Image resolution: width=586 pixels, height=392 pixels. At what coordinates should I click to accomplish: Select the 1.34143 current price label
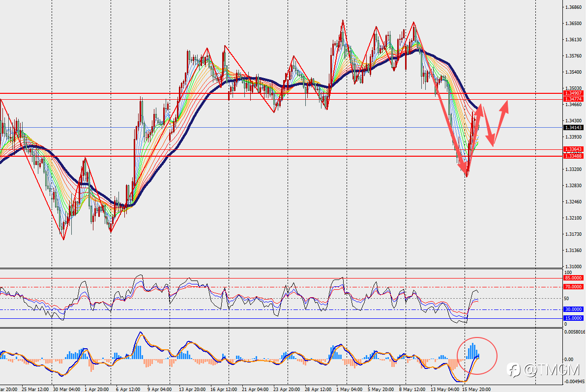coord(573,127)
